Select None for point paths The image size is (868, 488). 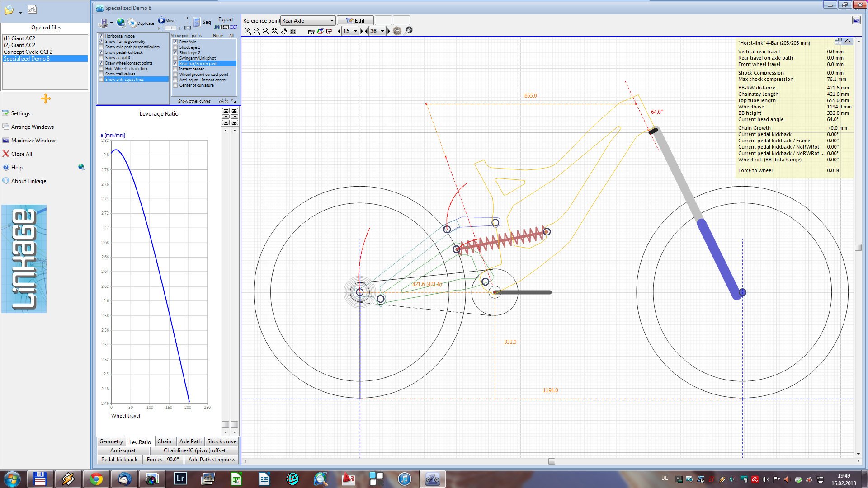tap(218, 36)
